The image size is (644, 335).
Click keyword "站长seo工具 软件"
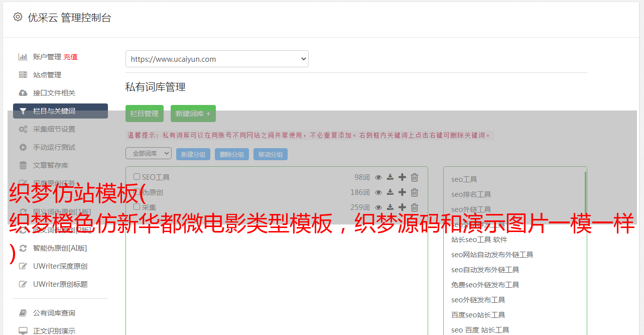coord(479,240)
